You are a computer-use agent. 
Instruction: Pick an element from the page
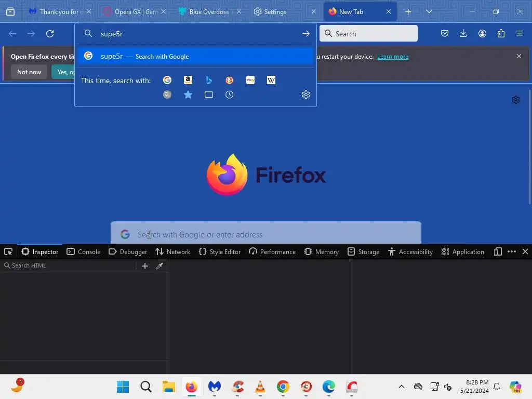coord(8,252)
